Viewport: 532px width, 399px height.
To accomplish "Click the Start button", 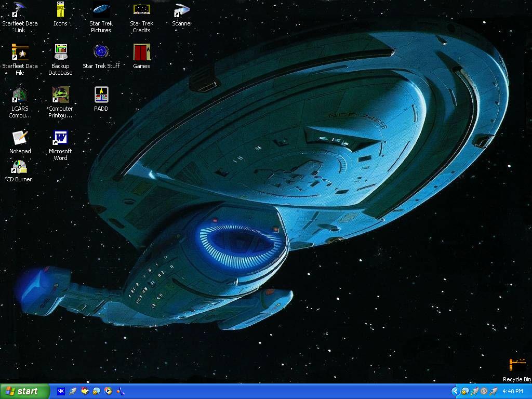I will click(24, 391).
